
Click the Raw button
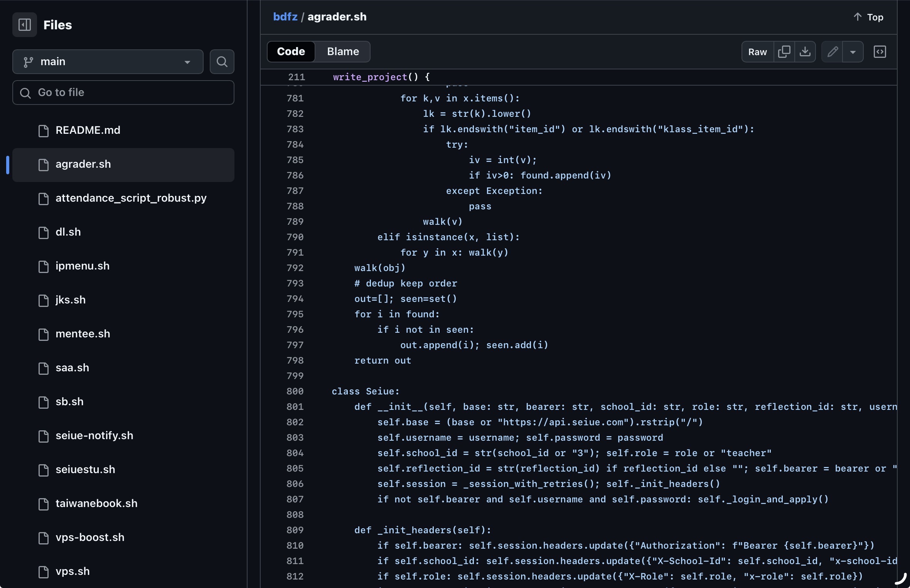[757, 52]
